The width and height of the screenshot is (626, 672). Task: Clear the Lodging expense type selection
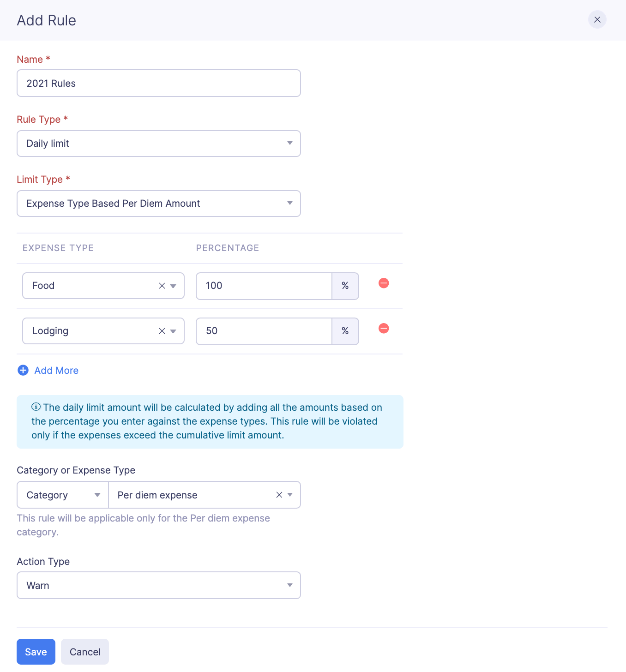coord(162,331)
